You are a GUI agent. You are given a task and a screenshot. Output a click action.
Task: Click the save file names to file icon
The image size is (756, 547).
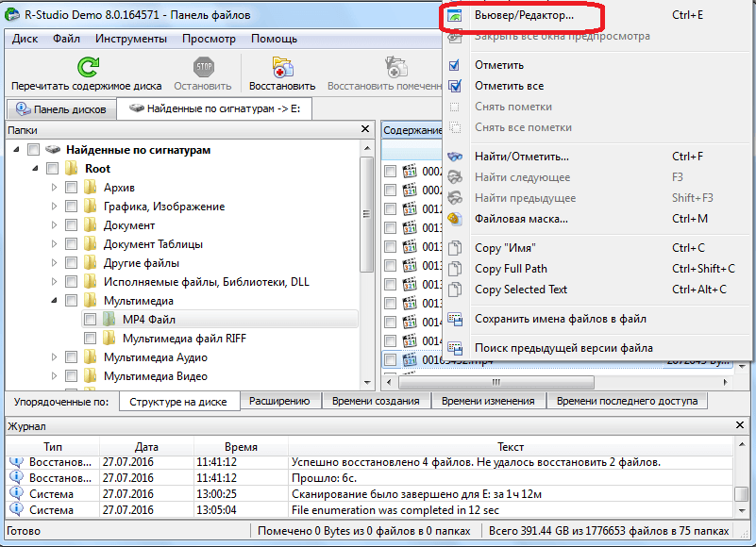pos(455,319)
